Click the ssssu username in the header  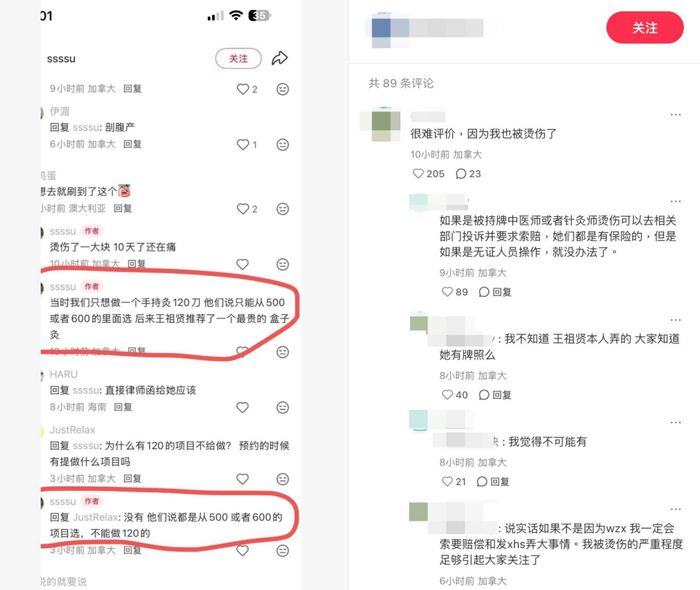coord(61,59)
